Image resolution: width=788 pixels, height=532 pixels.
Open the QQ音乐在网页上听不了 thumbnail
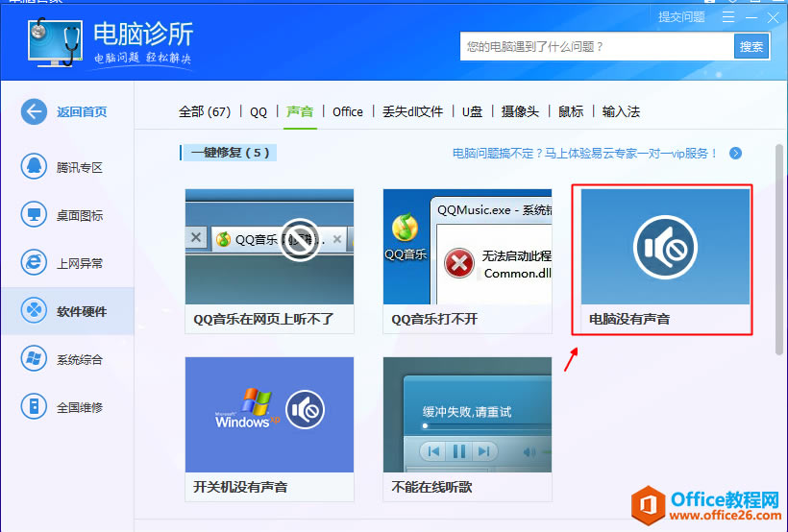(269, 246)
